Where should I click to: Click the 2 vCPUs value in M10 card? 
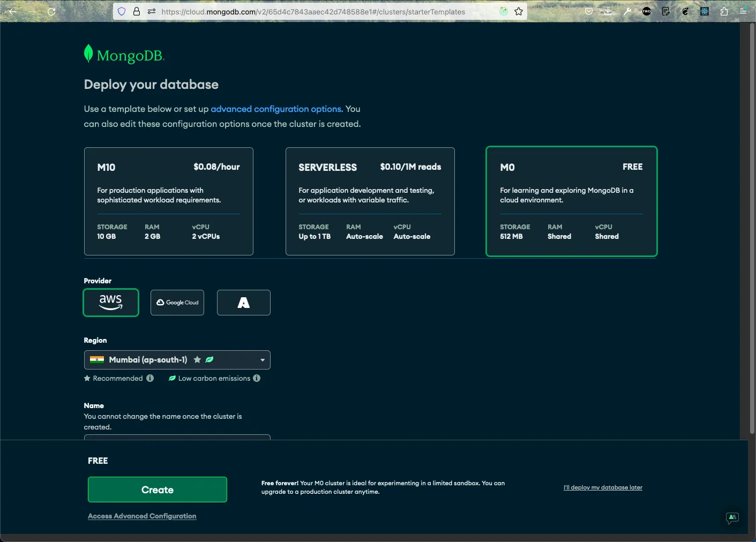(206, 236)
